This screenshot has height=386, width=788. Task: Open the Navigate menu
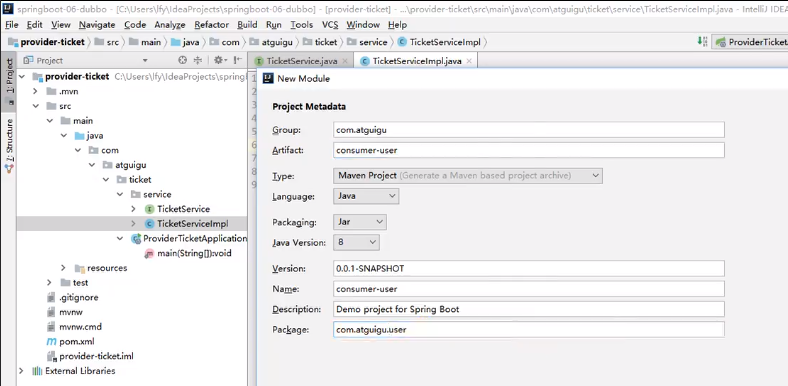[x=97, y=25]
